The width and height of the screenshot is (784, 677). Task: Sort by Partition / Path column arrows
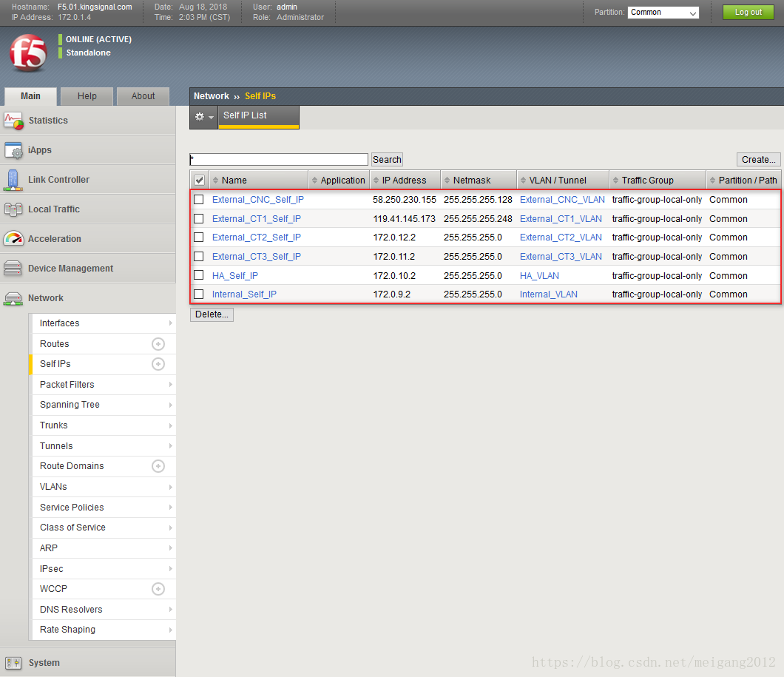click(712, 181)
